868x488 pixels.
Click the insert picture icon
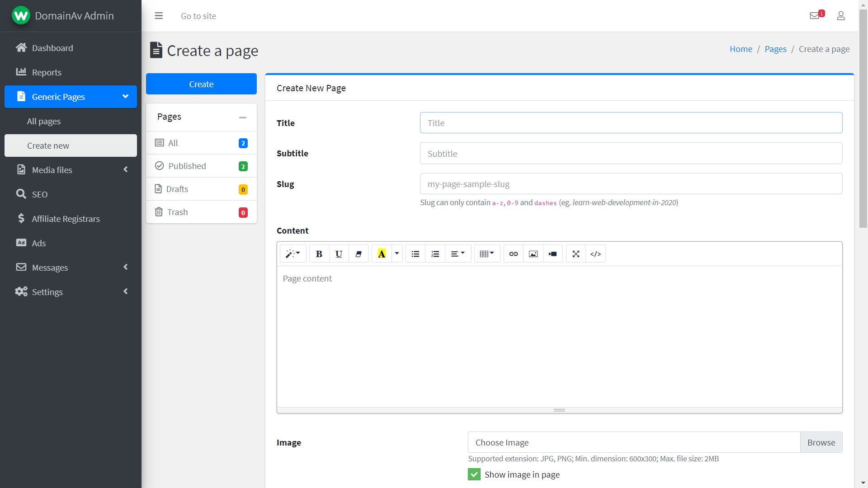[533, 254]
